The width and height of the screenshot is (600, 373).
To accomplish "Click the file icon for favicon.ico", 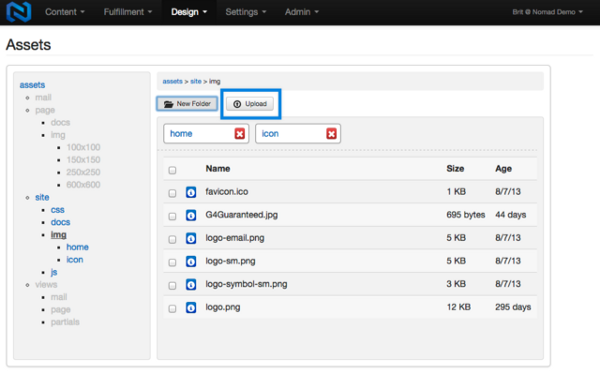I will [191, 192].
